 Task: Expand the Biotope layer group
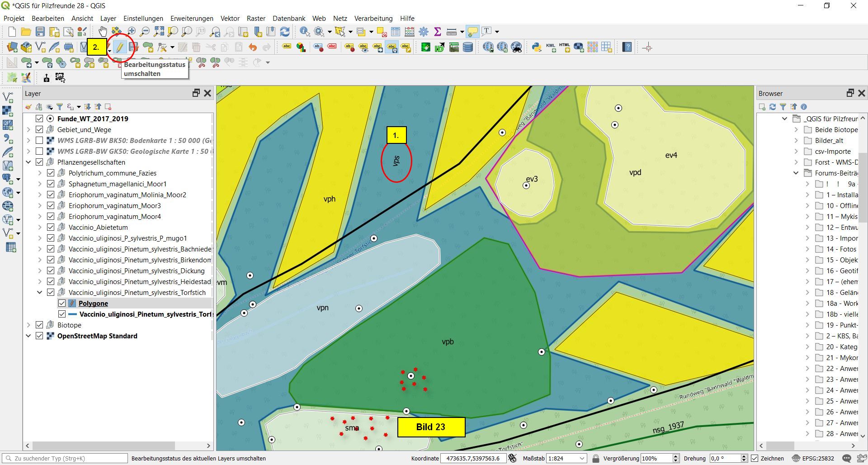pos(28,325)
